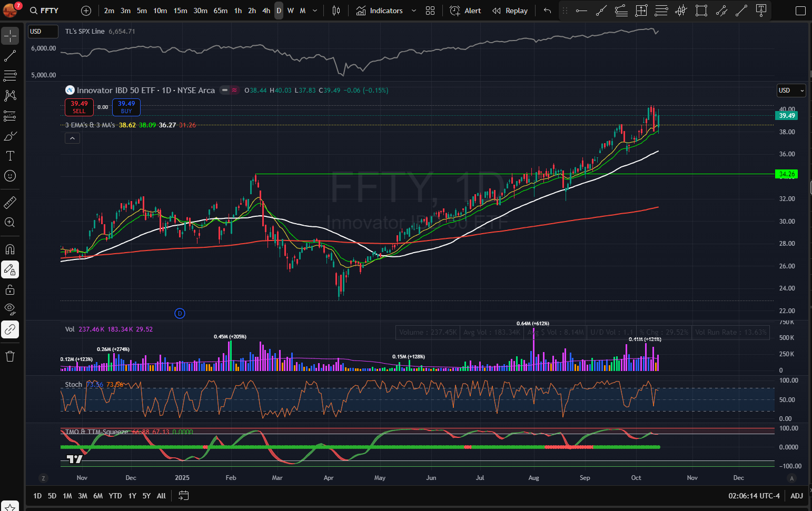Screen dimensions: 812x511
Task: Click the fullscreen layout square icon
Action: [800, 11]
